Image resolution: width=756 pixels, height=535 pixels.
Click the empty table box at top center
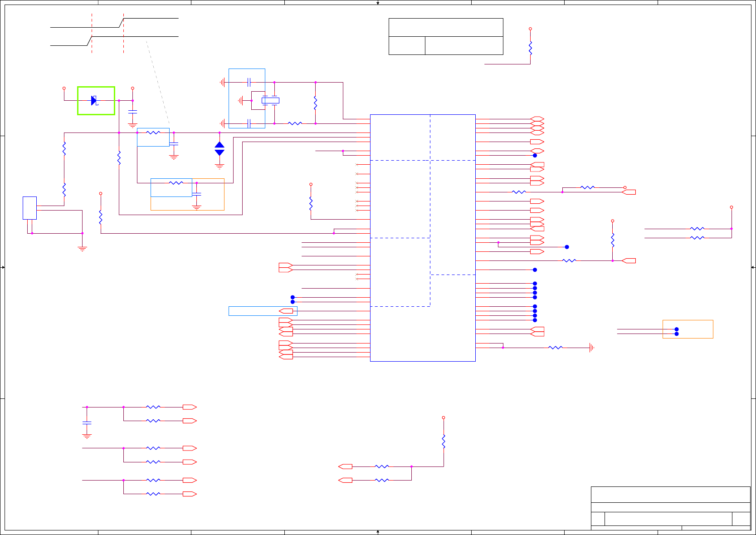point(446,36)
